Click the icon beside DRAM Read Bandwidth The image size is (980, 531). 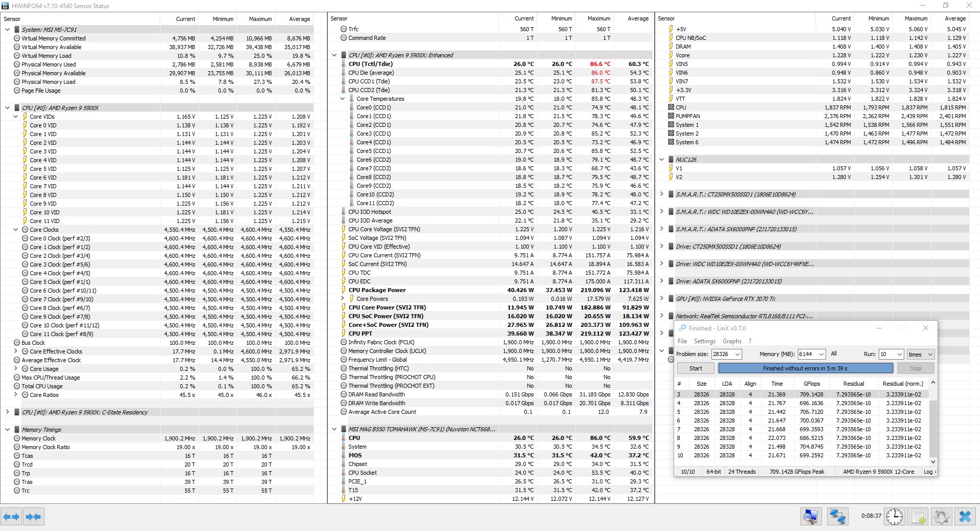(x=344, y=394)
